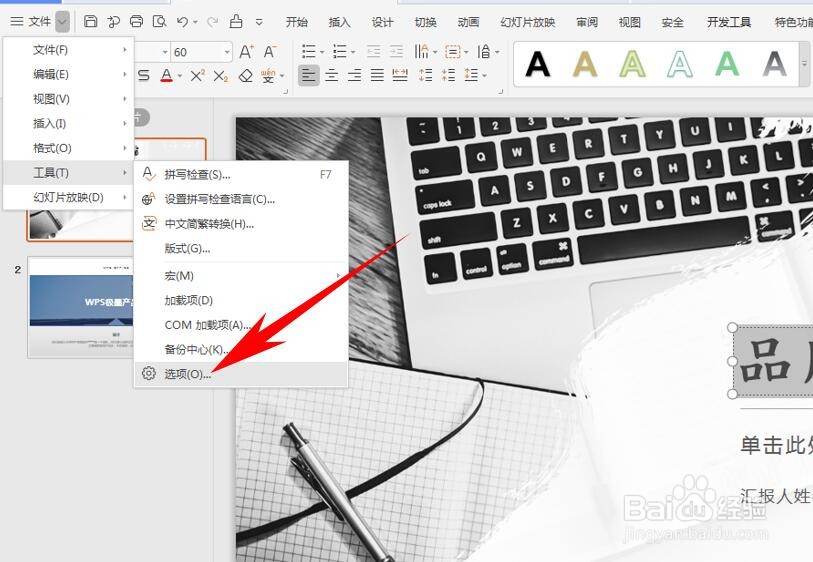Open the font size 60 dropdown
Viewport: 813px width, 562px height.
[x=227, y=52]
